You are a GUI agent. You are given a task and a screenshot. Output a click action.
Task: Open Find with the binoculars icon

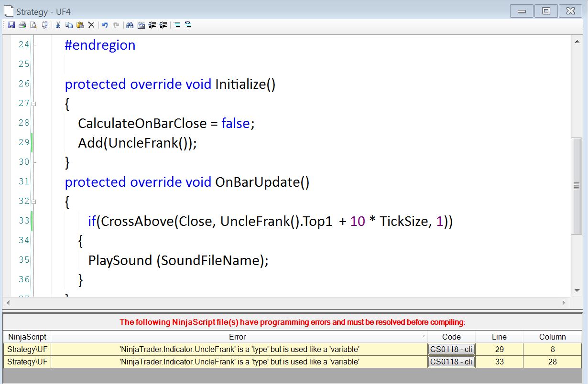[130, 25]
